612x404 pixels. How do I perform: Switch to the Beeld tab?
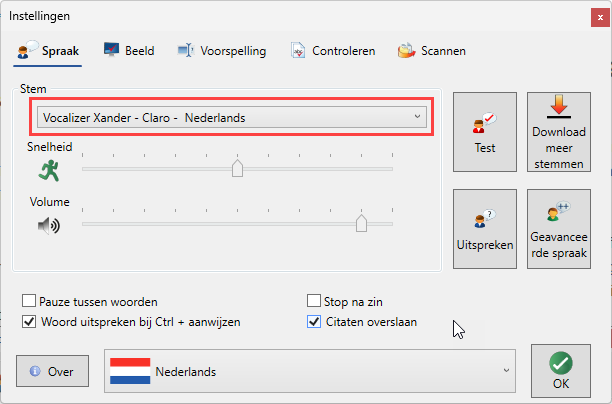[x=129, y=51]
